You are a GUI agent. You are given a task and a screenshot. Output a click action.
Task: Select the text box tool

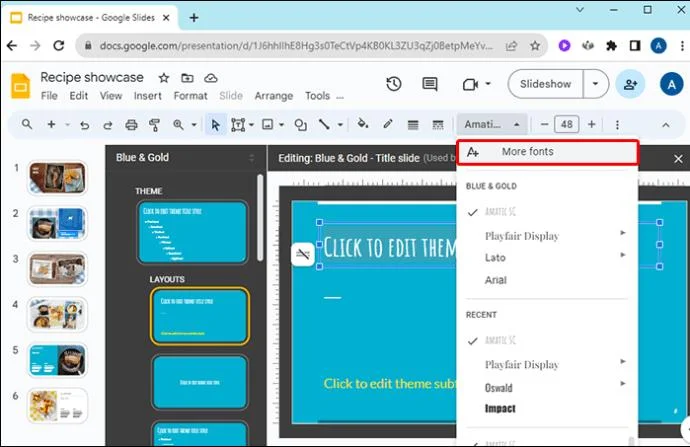pyautogui.click(x=238, y=125)
